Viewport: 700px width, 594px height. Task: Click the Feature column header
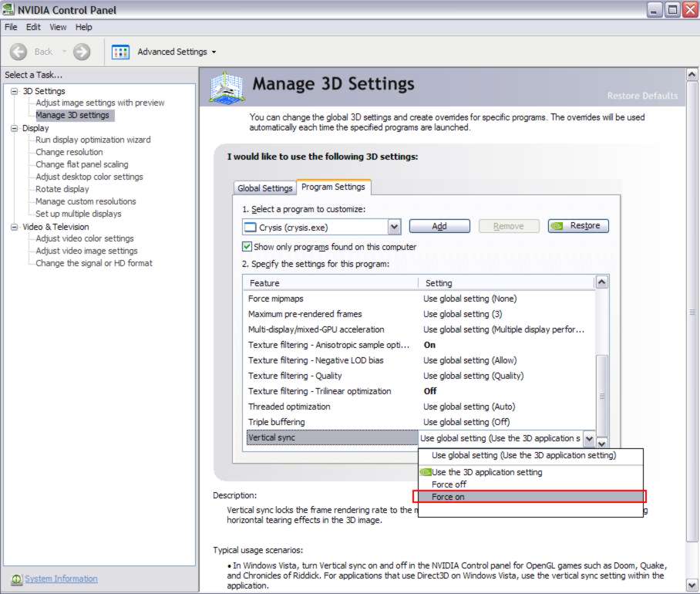[x=331, y=283]
